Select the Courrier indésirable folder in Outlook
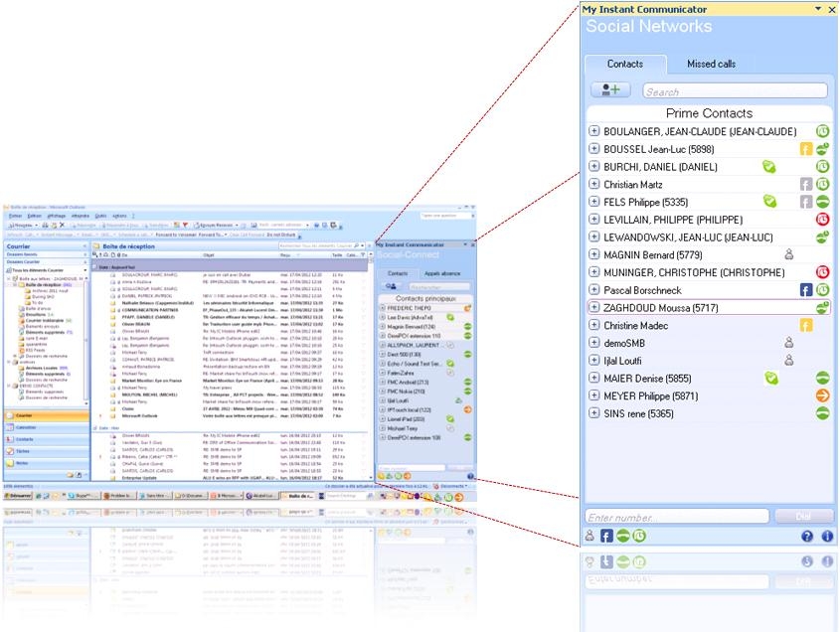This screenshot has height=632, width=840. [x=45, y=320]
